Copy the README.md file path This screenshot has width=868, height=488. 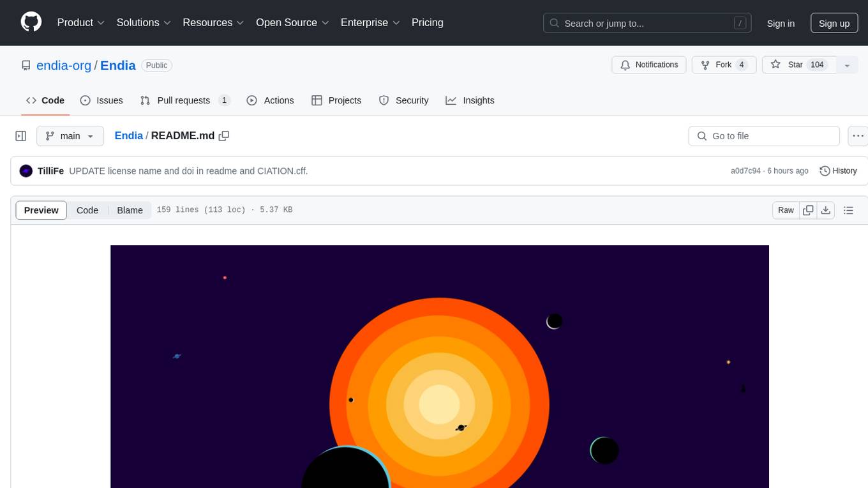[224, 136]
